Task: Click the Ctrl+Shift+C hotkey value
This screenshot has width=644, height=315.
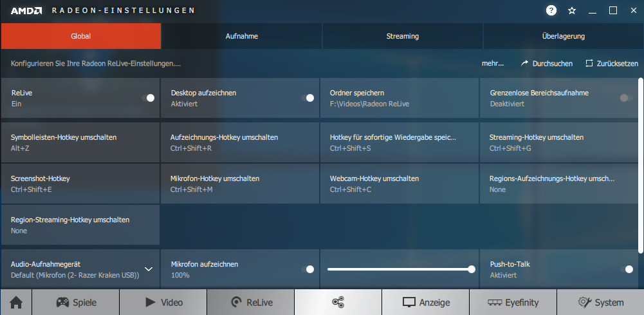Action: [351, 189]
